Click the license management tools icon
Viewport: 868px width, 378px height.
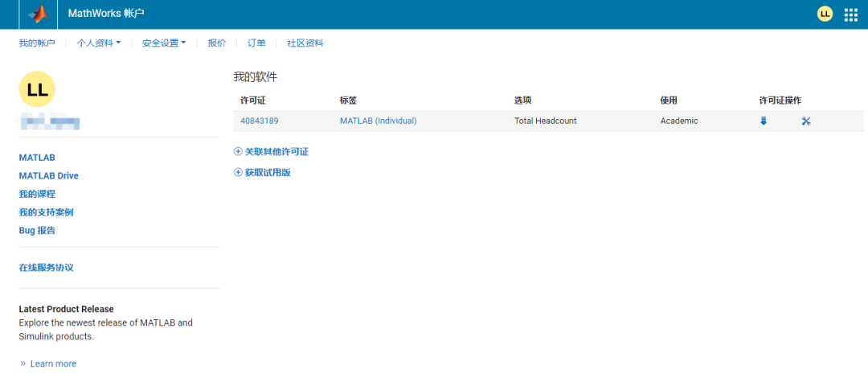806,121
